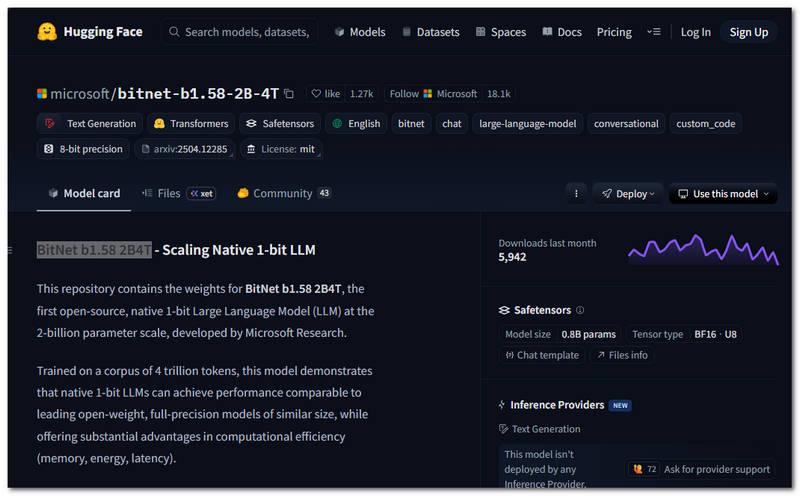Click the 0.8B params model size
The image size is (800, 496).
[x=588, y=335]
